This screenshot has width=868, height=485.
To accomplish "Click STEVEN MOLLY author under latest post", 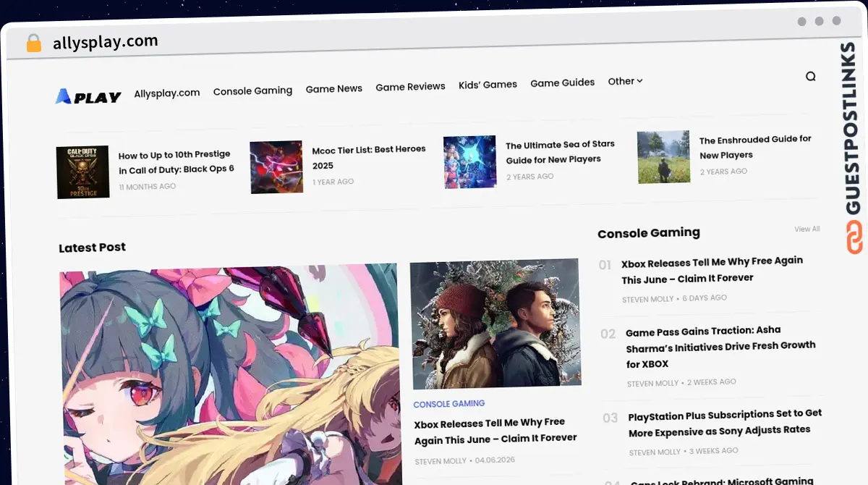I will click(x=441, y=461).
